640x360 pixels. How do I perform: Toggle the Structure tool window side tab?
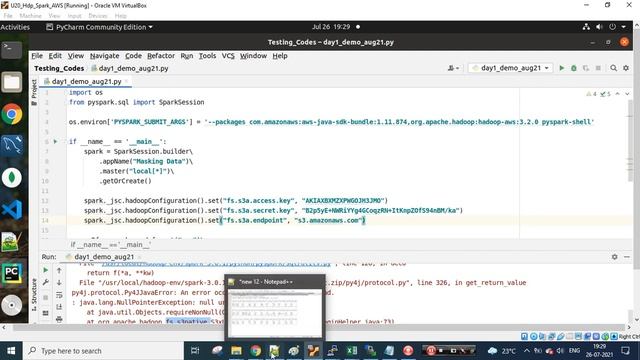click(x=34, y=295)
